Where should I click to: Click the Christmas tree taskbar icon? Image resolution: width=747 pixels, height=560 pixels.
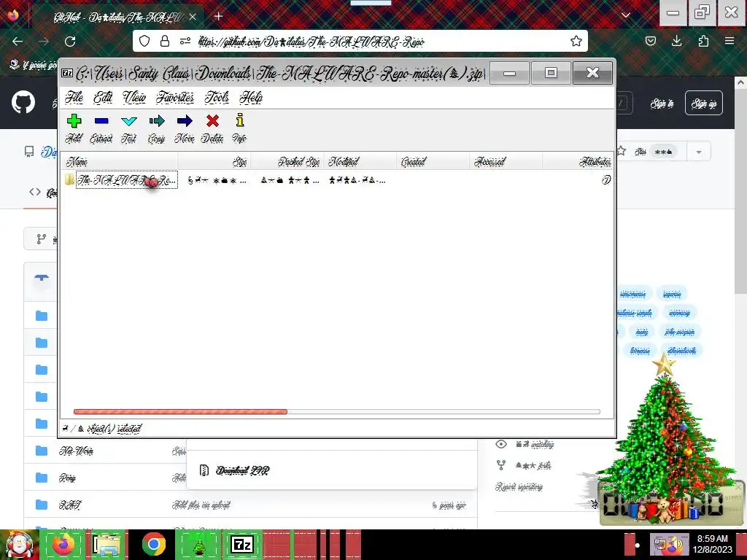click(x=198, y=544)
